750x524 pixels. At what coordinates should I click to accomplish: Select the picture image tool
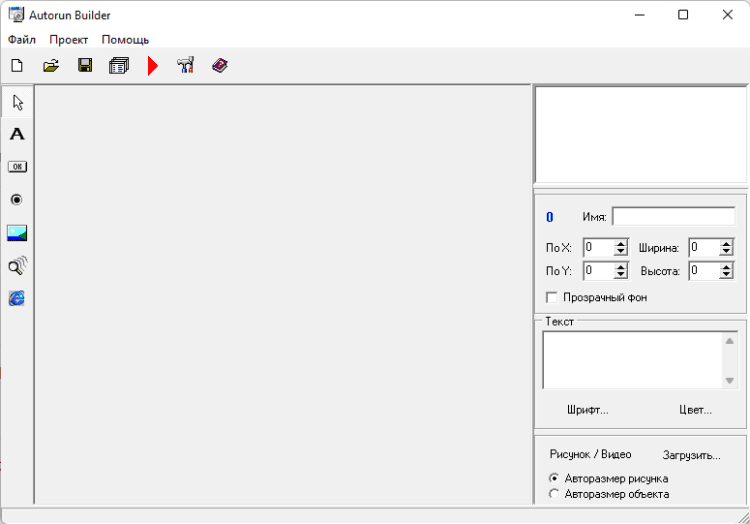click(17, 233)
